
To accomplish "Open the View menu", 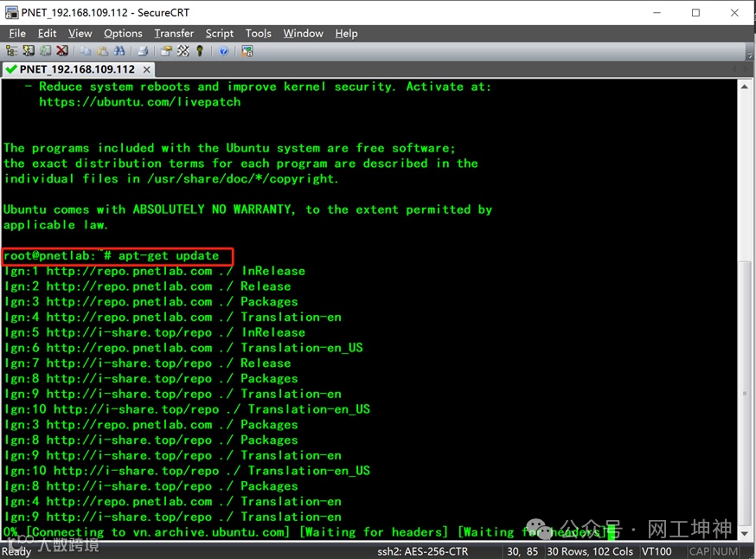I will tap(80, 33).
